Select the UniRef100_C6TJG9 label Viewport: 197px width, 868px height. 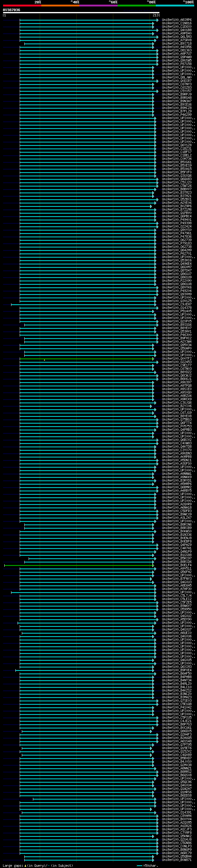coord(177,413)
